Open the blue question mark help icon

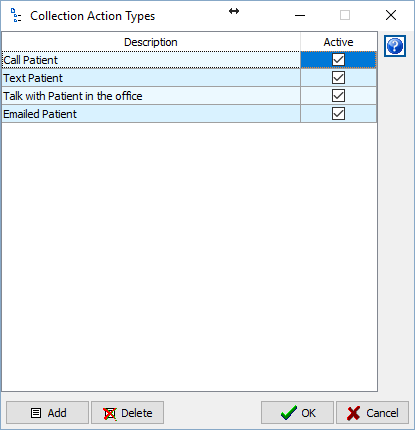point(395,46)
